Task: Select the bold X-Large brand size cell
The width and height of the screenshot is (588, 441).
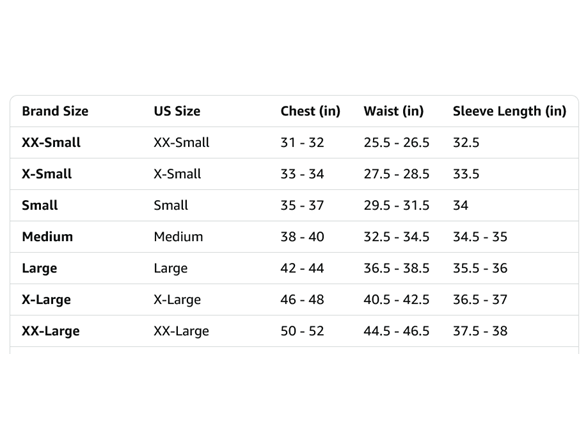Action: click(x=46, y=300)
